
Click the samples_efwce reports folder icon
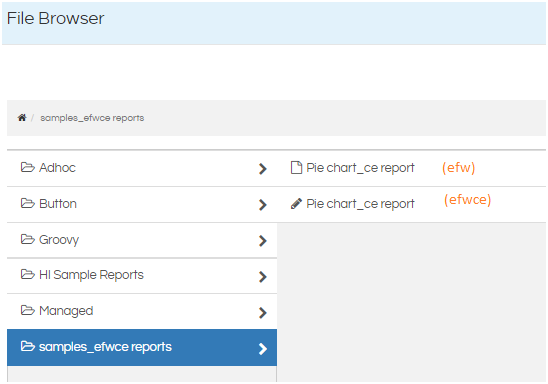pos(28,346)
